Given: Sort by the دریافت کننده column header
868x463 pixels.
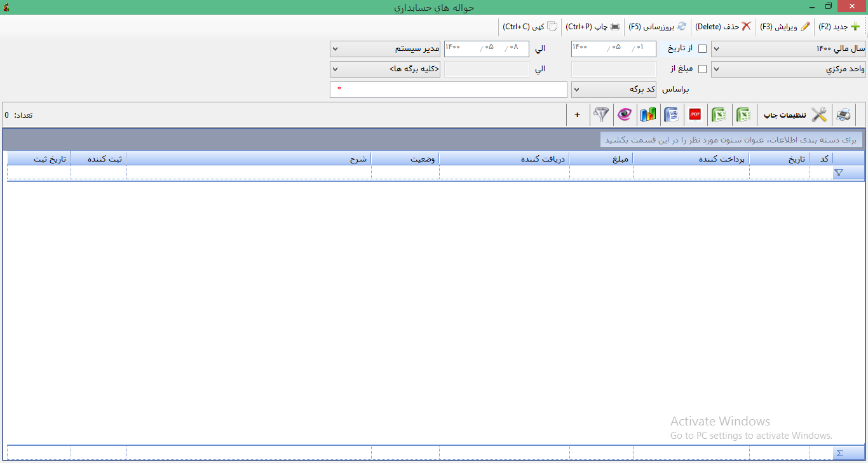Looking at the screenshot, I should [505, 158].
